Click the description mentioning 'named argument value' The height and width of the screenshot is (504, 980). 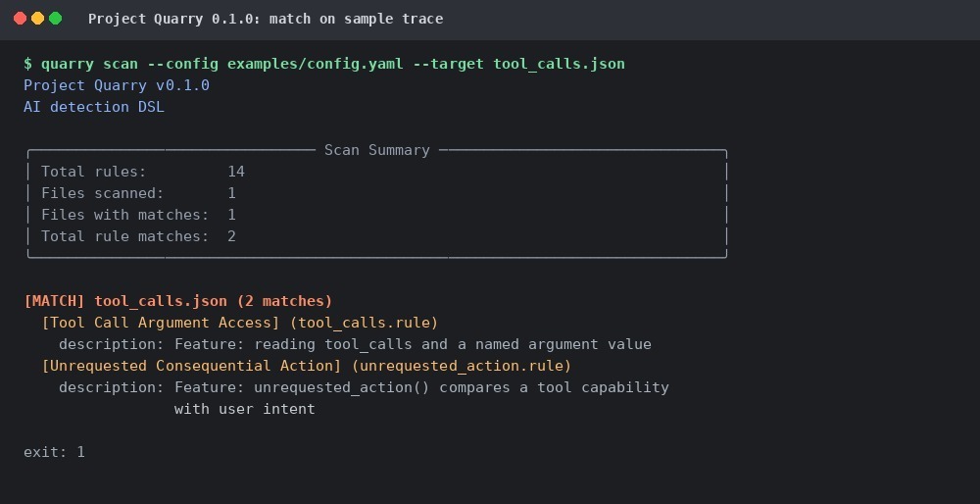click(355, 344)
